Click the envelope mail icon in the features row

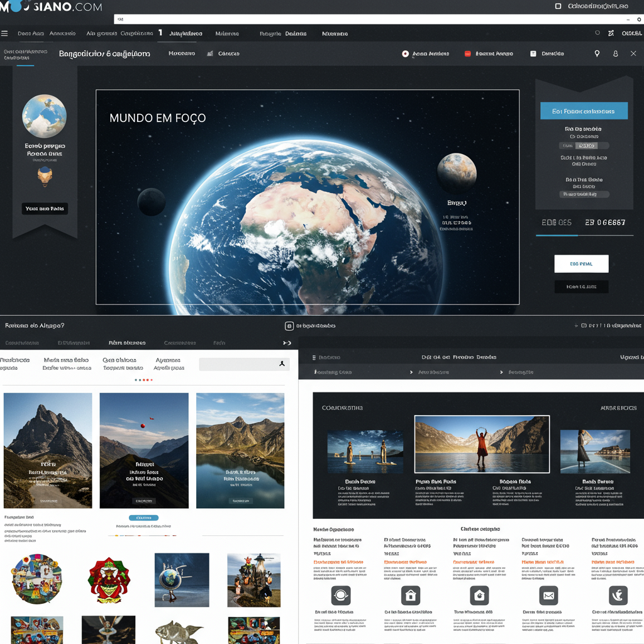tap(548, 595)
